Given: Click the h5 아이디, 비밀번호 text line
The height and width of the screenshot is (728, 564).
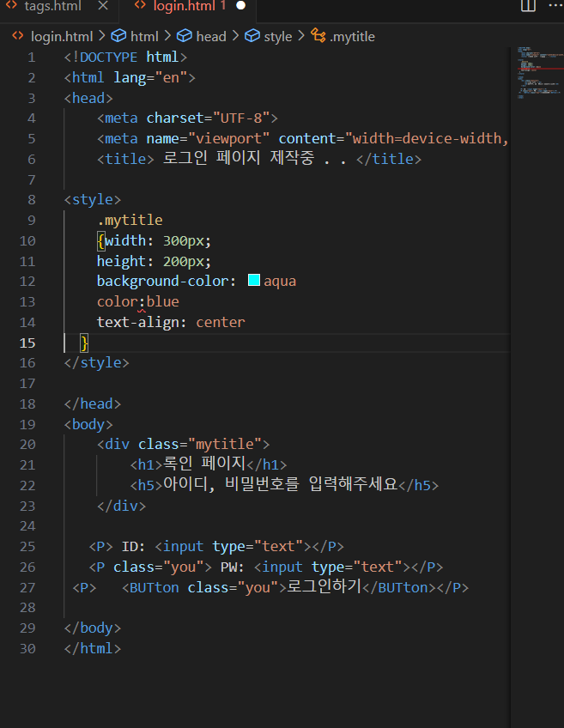Looking at the screenshot, I should coord(284,484).
